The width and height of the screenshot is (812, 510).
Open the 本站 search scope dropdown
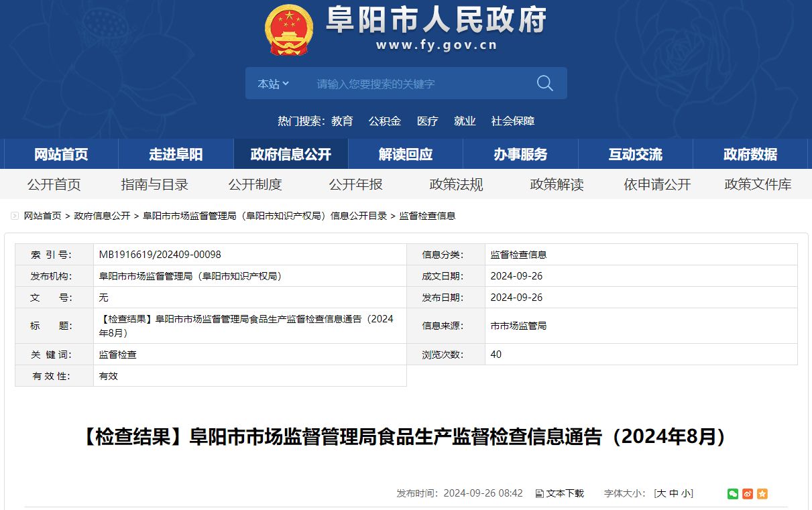pos(274,84)
